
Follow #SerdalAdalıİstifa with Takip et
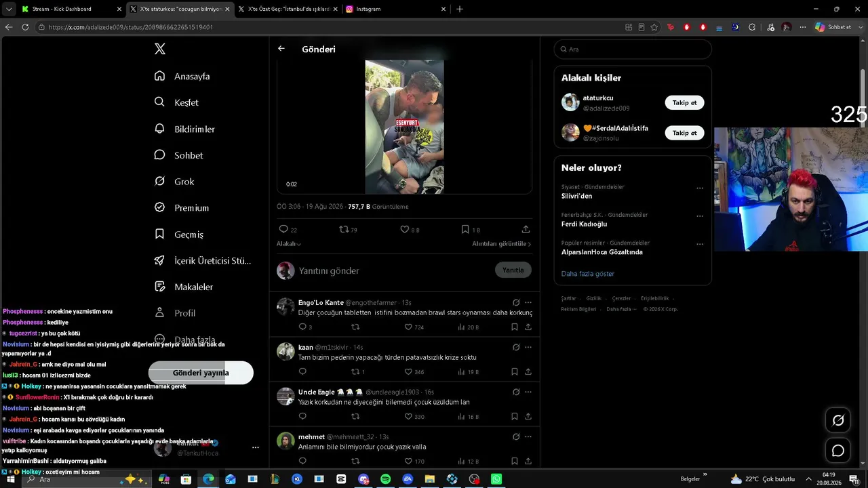point(684,133)
